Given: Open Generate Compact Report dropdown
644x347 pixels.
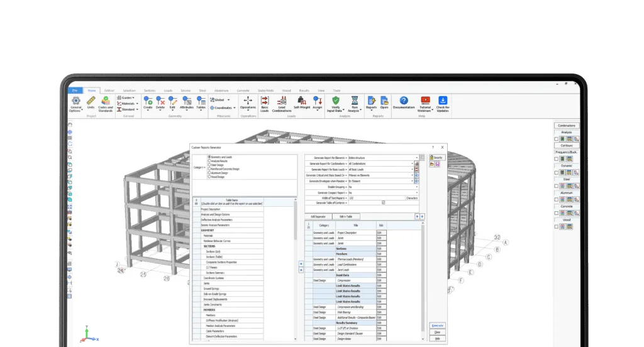Looking at the screenshot, I should tap(416, 192).
